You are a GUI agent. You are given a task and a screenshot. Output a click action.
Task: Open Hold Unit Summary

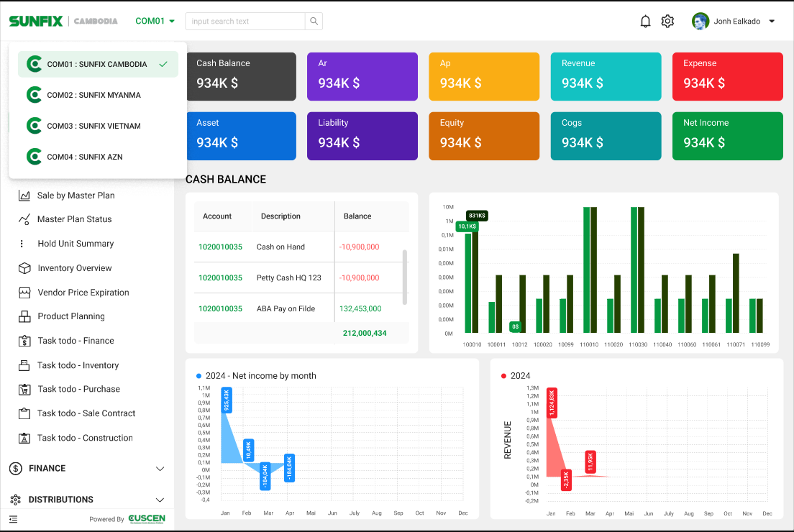point(76,244)
